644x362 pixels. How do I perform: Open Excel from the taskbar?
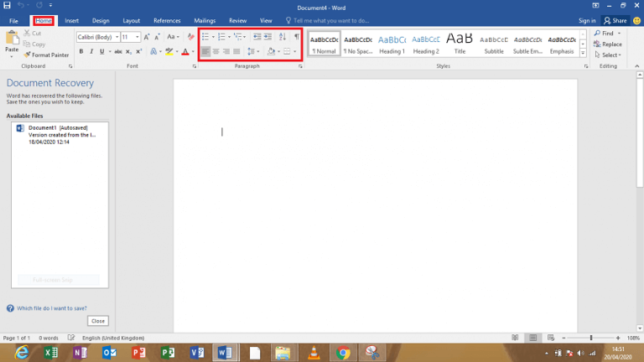click(51, 353)
